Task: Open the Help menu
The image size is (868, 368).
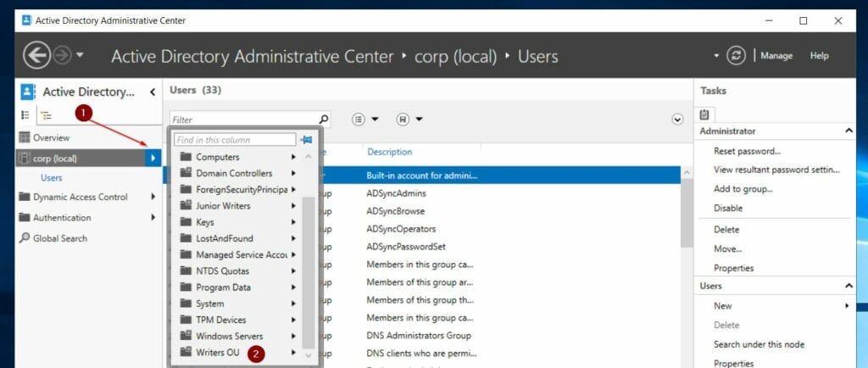Action: [x=820, y=55]
